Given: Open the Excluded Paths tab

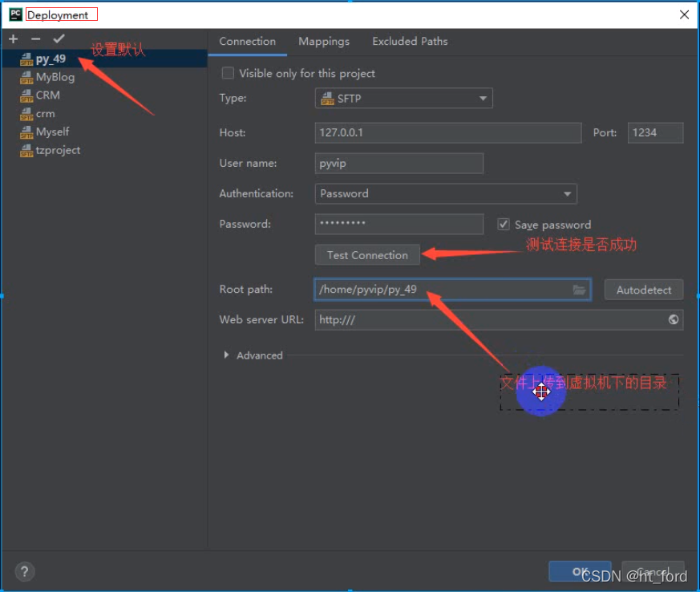Looking at the screenshot, I should pos(410,42).
